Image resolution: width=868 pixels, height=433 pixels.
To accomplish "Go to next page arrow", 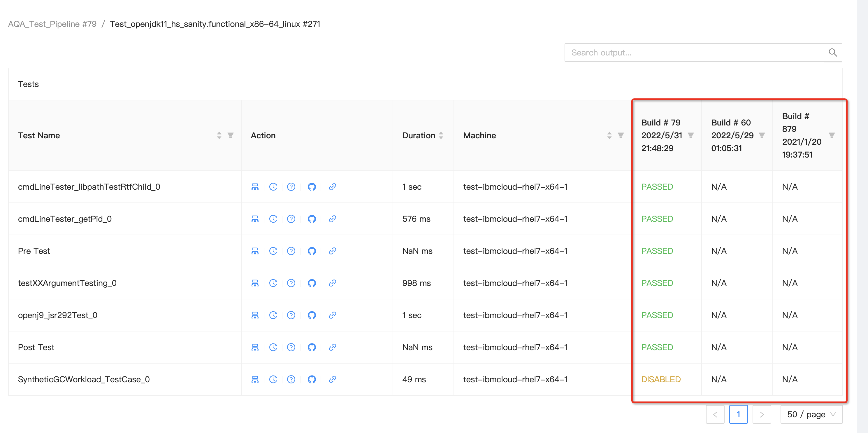I will [762, 414].
